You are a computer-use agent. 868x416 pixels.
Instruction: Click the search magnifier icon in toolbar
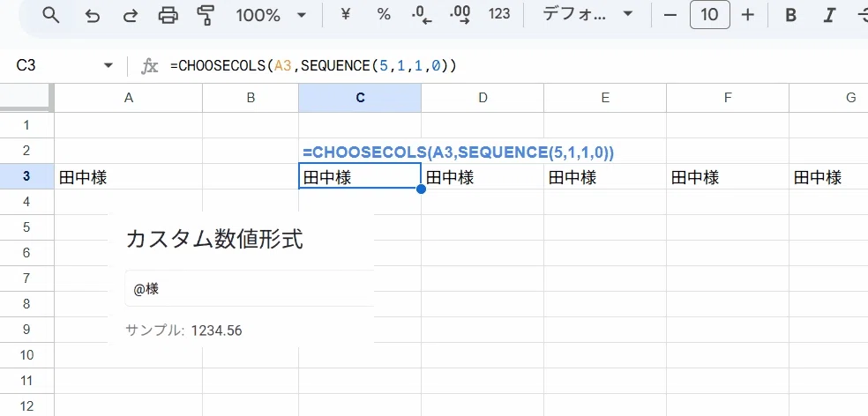[51, 15]
